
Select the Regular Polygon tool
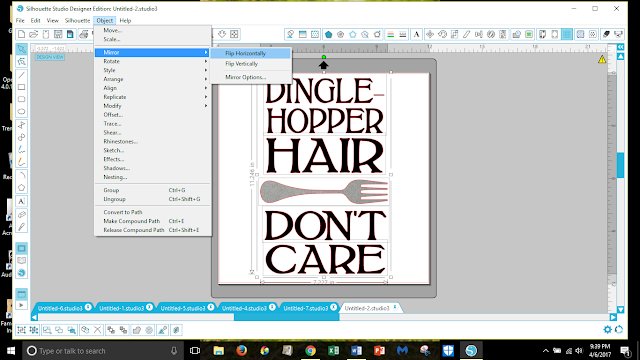tap(22, 188)
